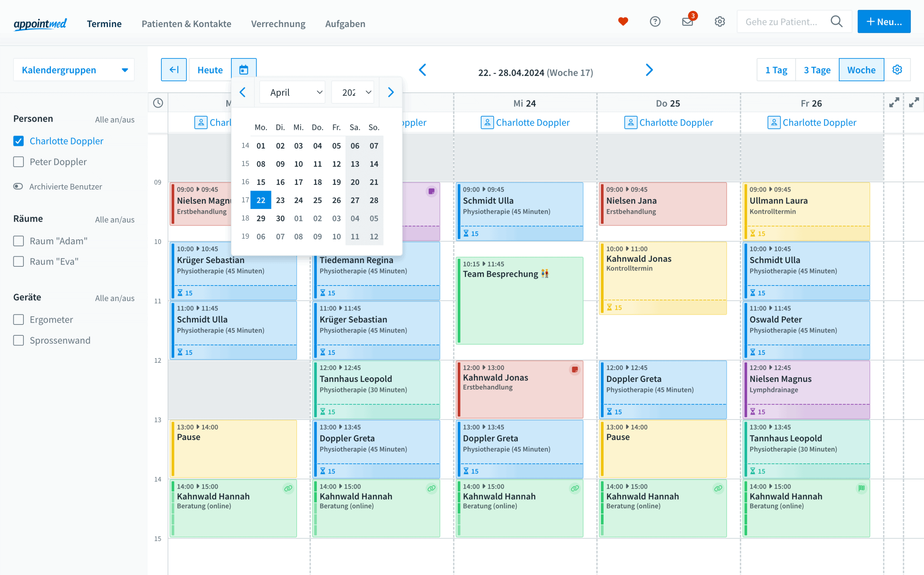The image size is (924, 575).
Task: Switch to 1 Tag view
Action: tap(776, 70)
